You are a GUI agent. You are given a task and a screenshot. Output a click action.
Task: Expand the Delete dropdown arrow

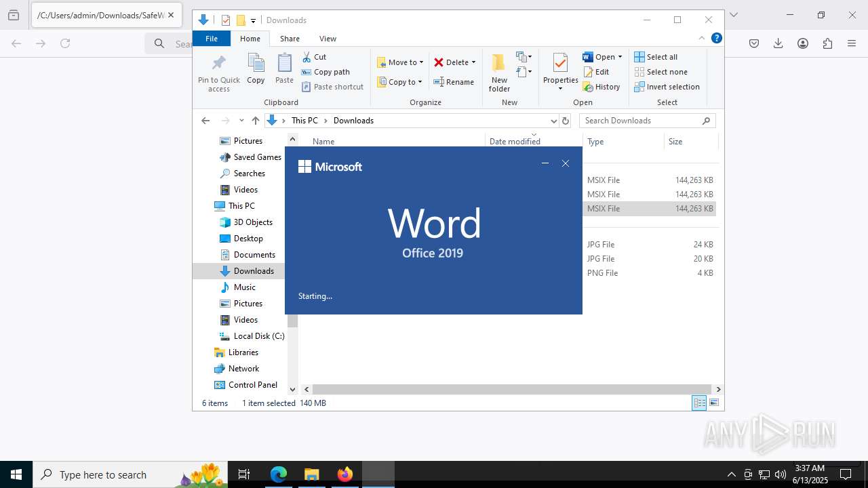tap(473, 62)
